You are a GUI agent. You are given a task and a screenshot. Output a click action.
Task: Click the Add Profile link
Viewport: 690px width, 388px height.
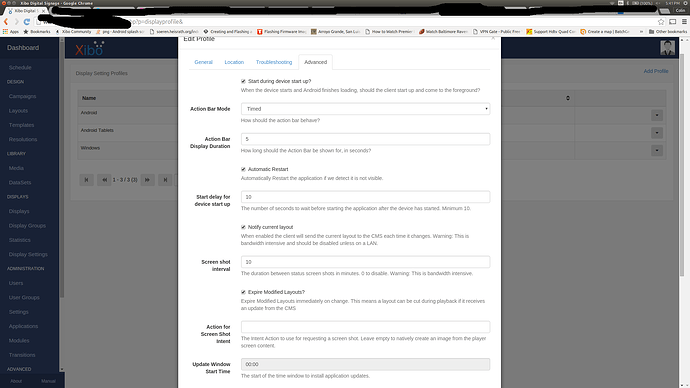click(656, 71)
